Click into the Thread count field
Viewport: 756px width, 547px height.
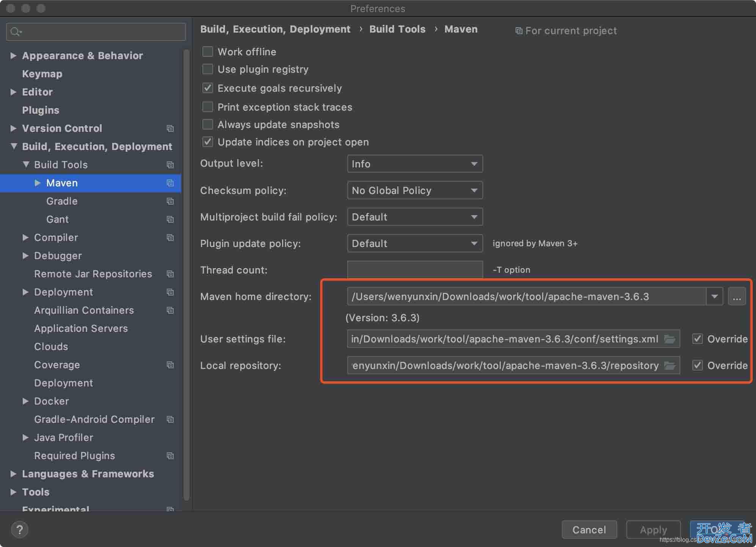pyautogui.click(x=415, y=269)
